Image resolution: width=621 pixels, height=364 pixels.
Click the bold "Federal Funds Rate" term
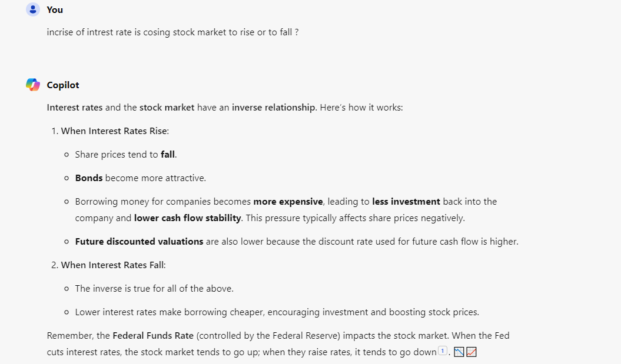point(153,336)
